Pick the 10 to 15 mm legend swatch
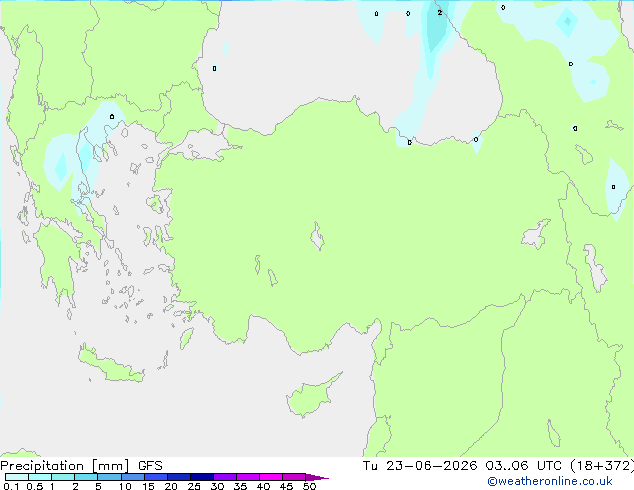The width and height of the screenshot is (634, 490). click(132, 477)
